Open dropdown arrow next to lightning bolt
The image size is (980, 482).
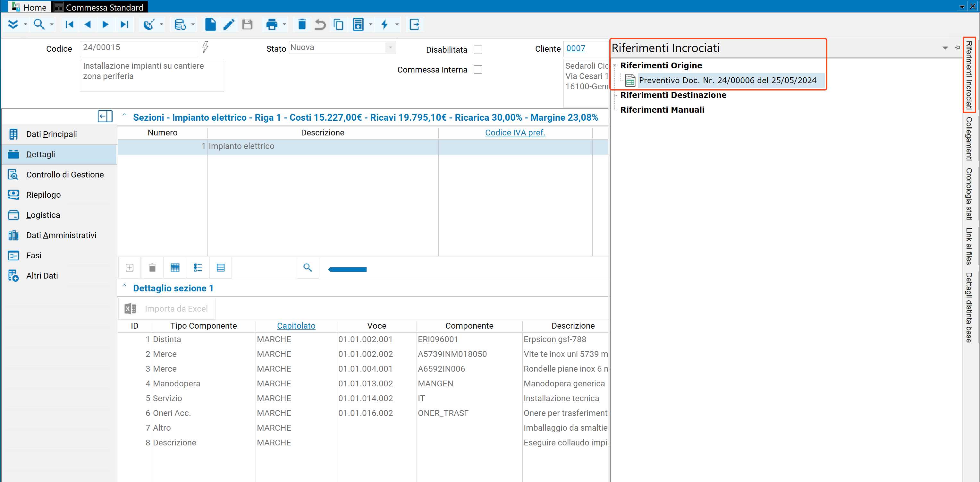tap(397, 25)
